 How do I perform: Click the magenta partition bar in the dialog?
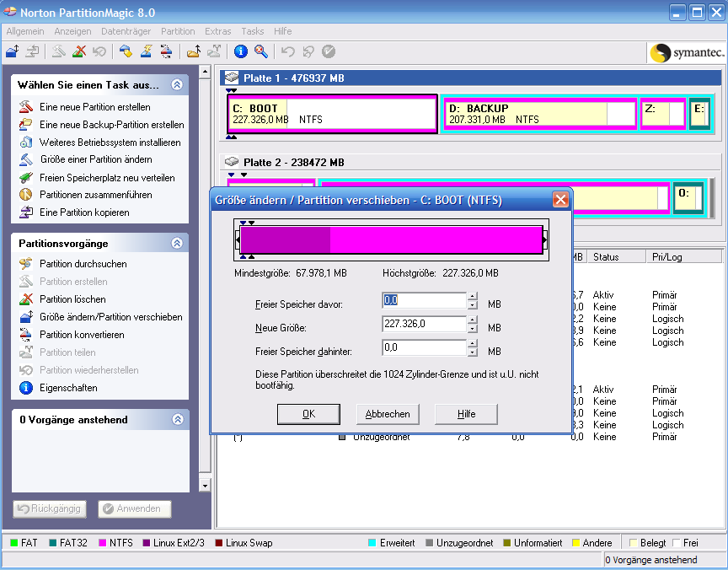tap(392, 239)
